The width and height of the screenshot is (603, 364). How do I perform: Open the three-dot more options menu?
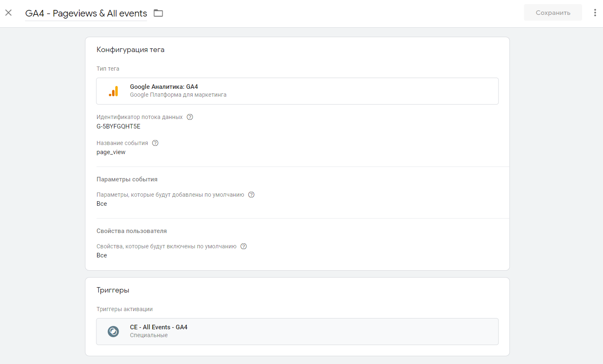click(x=595, y=13)
